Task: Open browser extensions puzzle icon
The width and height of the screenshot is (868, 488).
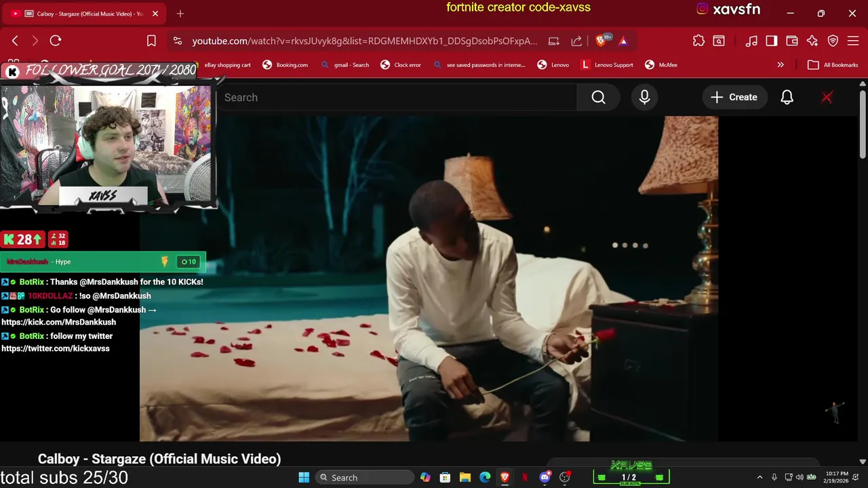Action: point(698,41)
